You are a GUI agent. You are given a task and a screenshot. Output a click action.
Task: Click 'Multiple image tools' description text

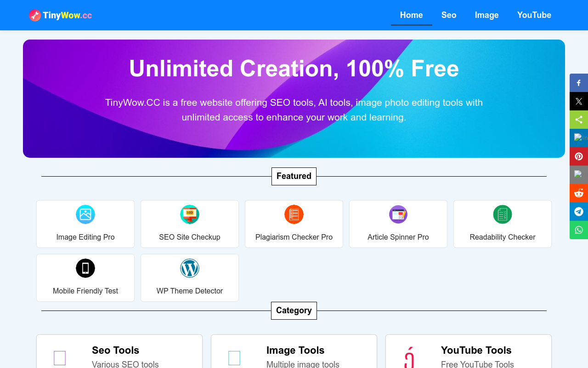pyautogui.click(x=303, y=364)
